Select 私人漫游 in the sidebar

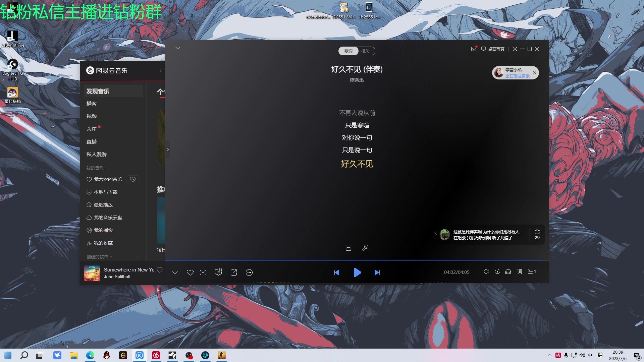coord(96,154)
